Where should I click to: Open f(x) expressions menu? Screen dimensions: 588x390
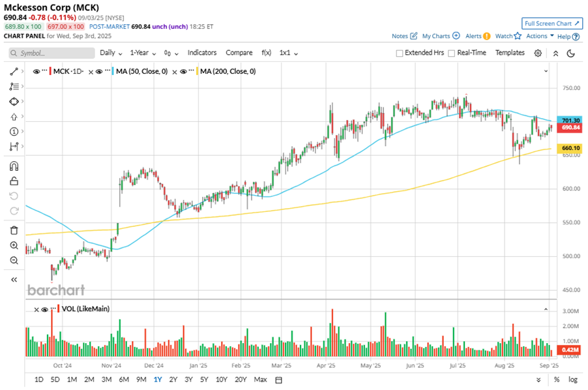click(x=266, y=53)
